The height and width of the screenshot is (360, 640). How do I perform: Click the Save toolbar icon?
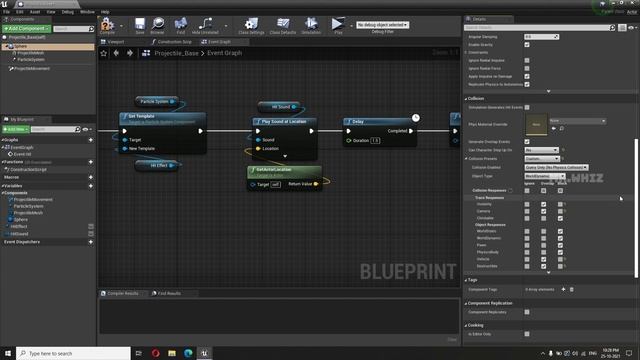(140, 24)
